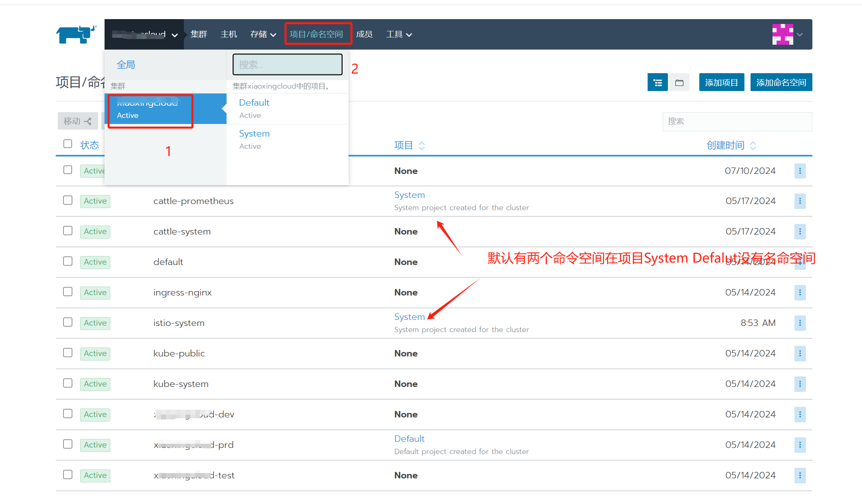
Task: Focus the dropdown 搜索 project search field
Action: tap(288, 65)
